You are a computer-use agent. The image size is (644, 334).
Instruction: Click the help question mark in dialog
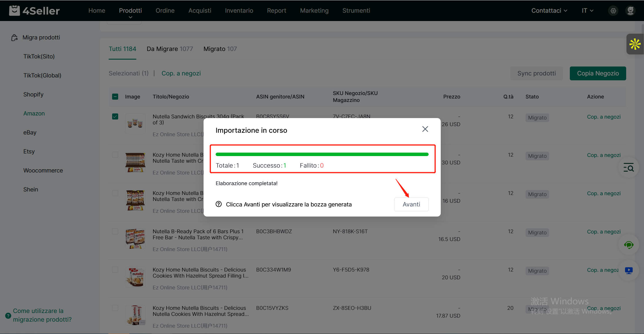218,204
